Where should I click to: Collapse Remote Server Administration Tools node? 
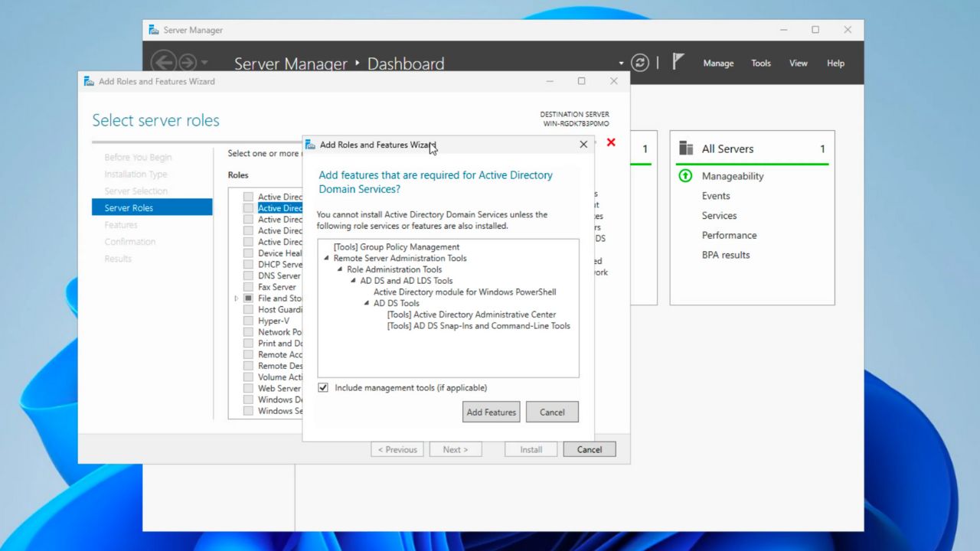(x=326, y=258)
